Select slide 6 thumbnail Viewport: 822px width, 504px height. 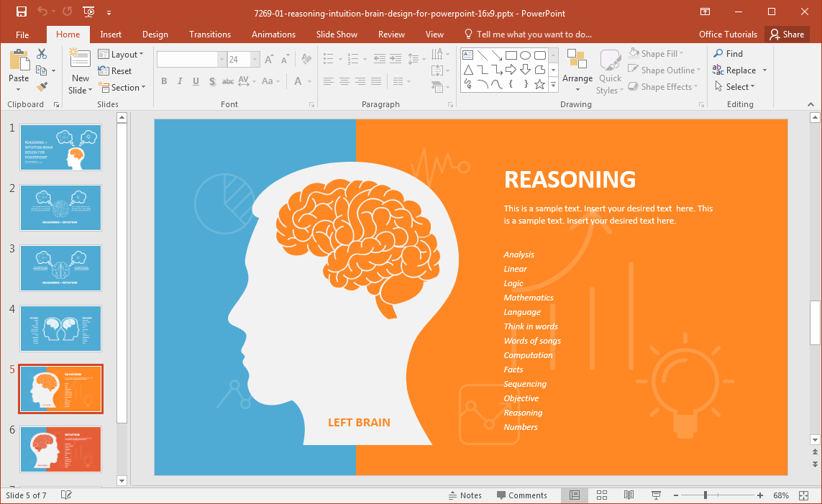[61, 449]
